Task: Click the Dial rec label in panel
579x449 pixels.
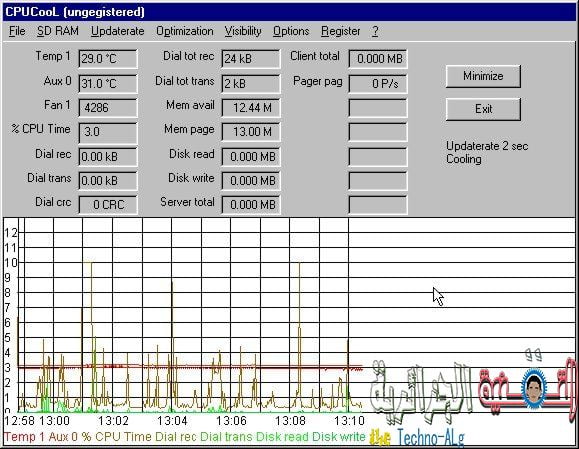Action: 53,154
